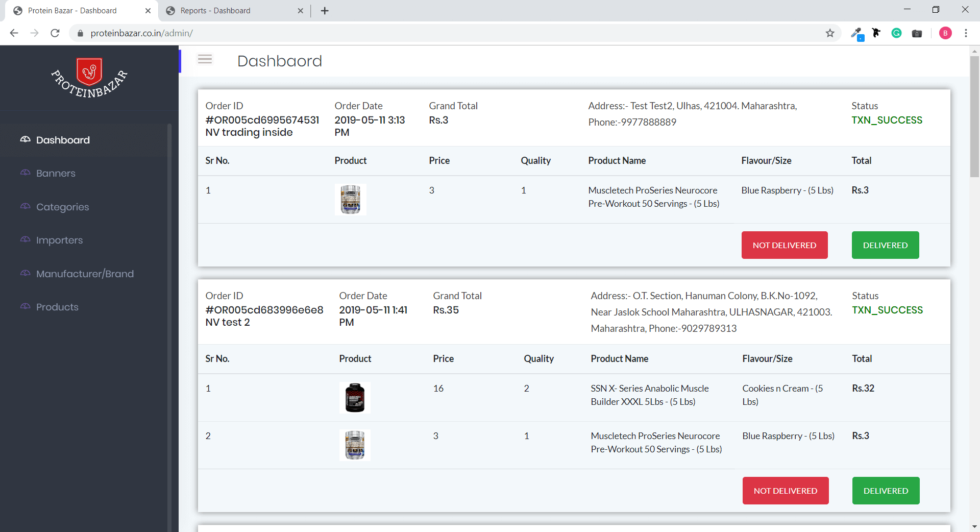The image size is (980, 532).
Task: Click the Dashboard sidebar icon
Action: [x=25, y=139]
